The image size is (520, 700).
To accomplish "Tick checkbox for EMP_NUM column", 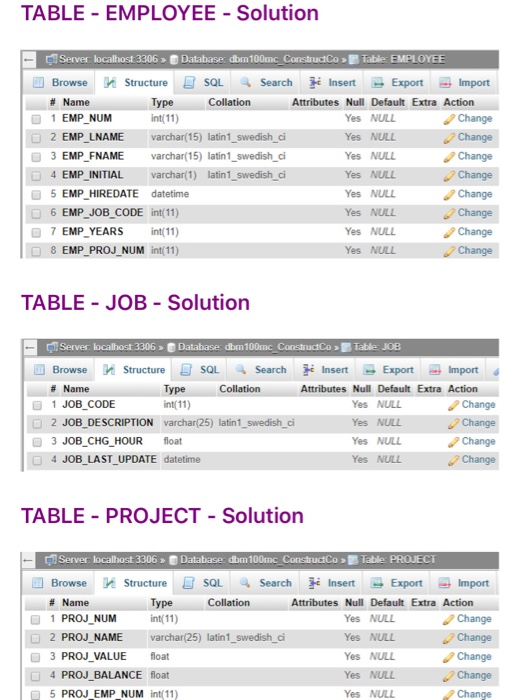I will [36, 119].
